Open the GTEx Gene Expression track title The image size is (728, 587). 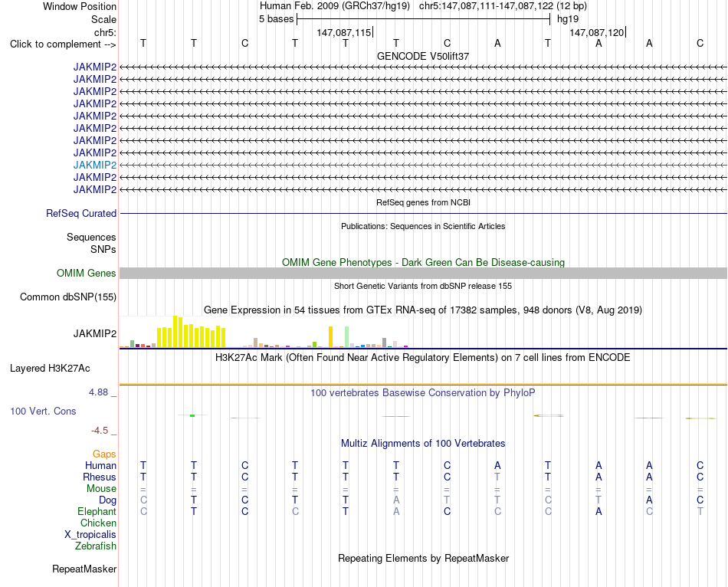pyautogui.click(x=423, y=310)
